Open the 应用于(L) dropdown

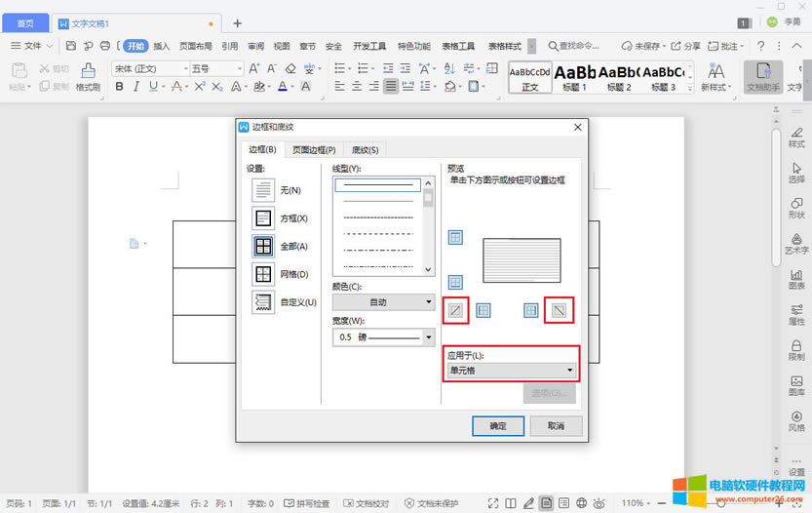click(x=511, y=371)
